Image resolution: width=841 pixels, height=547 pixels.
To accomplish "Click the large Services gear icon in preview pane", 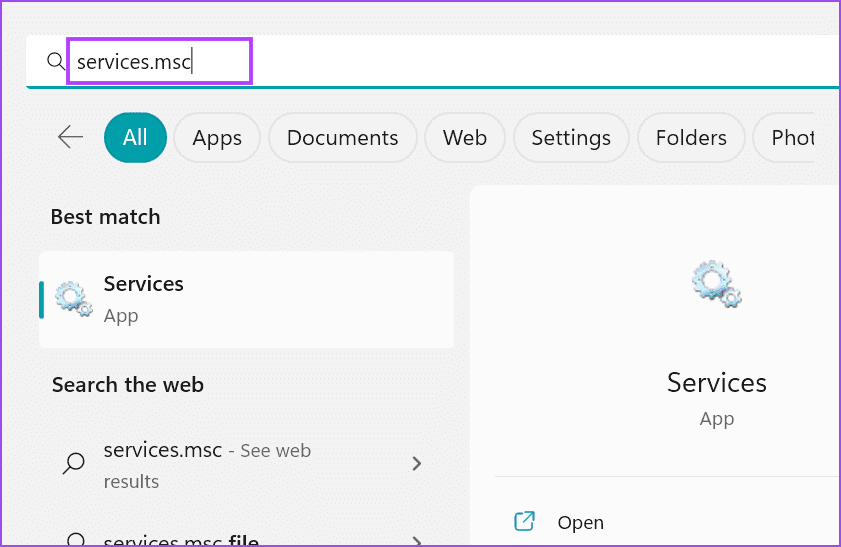I will click(717, 284).
